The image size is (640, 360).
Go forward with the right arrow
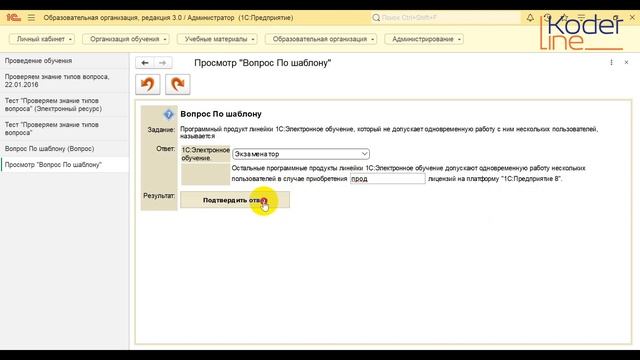point(162,63)
